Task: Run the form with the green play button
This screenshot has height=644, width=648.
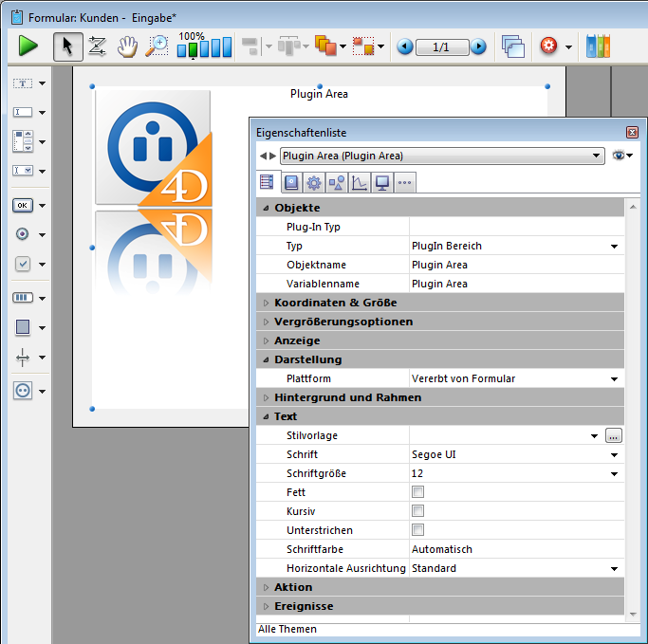Action: [28, 46]
